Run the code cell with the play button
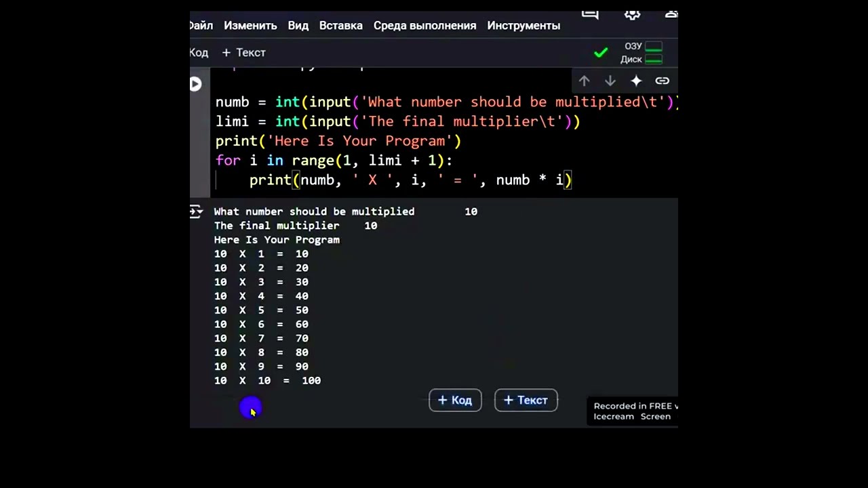868x488 pixels. (x=195, y=84)
